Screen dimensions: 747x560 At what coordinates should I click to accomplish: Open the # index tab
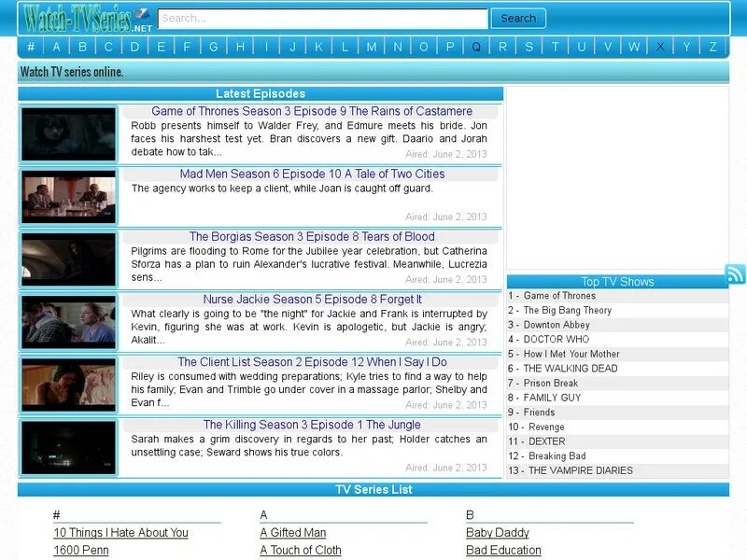tap(31, 47)
